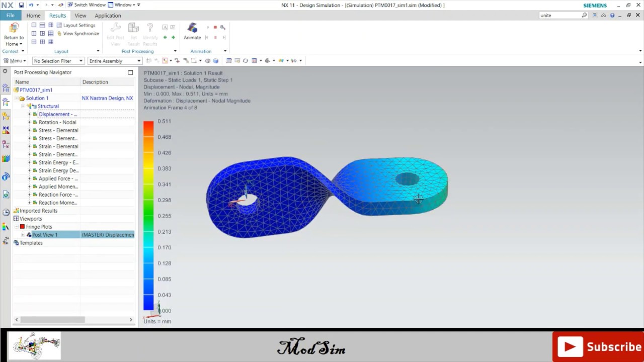Stop the animation with the red stop button

[x=215, y=27]
